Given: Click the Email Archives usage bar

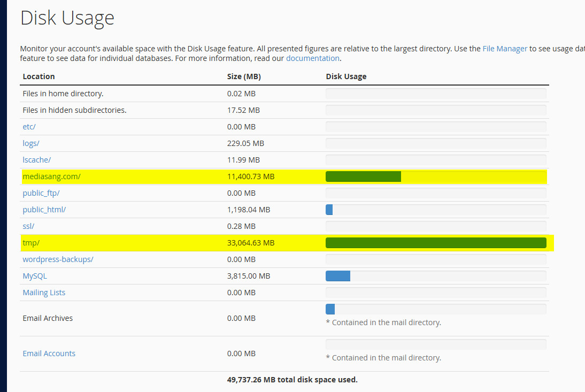Looking at the screenshot, I should (x=330, y=309).
